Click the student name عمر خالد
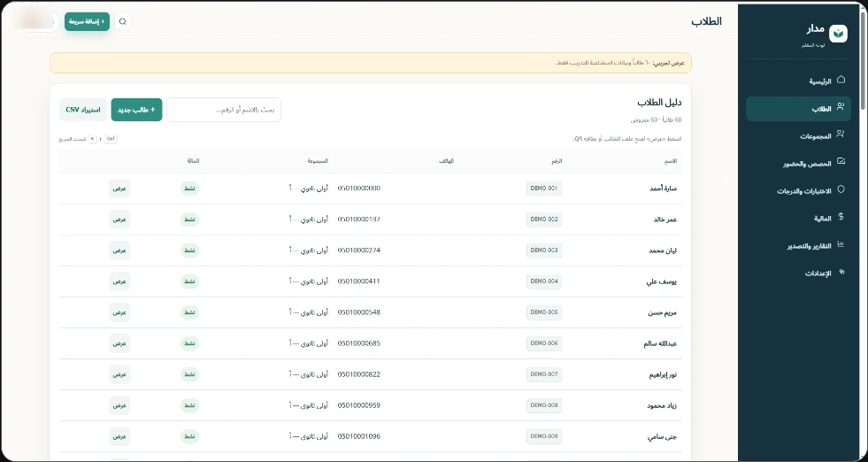The height and width of the screenshot is (462, 868). (665, 219)
